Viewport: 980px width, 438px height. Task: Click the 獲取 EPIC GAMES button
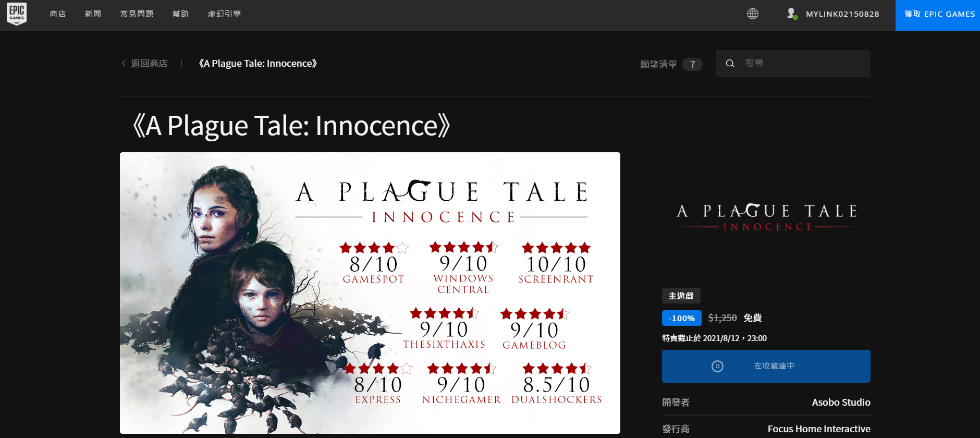coord(938,15)
